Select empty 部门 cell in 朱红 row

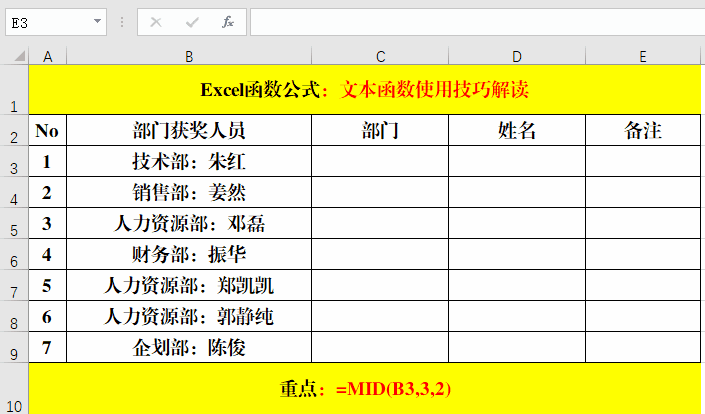(380, 161)
